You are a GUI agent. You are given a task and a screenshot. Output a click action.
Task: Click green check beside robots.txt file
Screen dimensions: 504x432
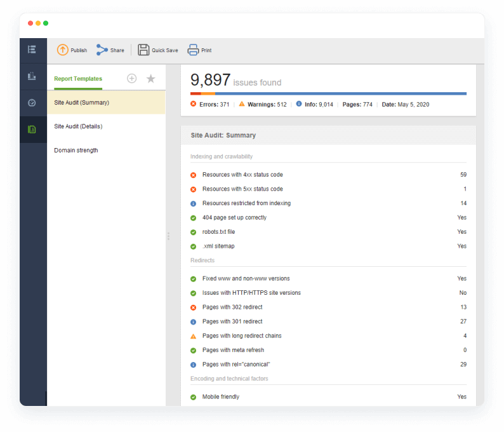tap(193, 233)
